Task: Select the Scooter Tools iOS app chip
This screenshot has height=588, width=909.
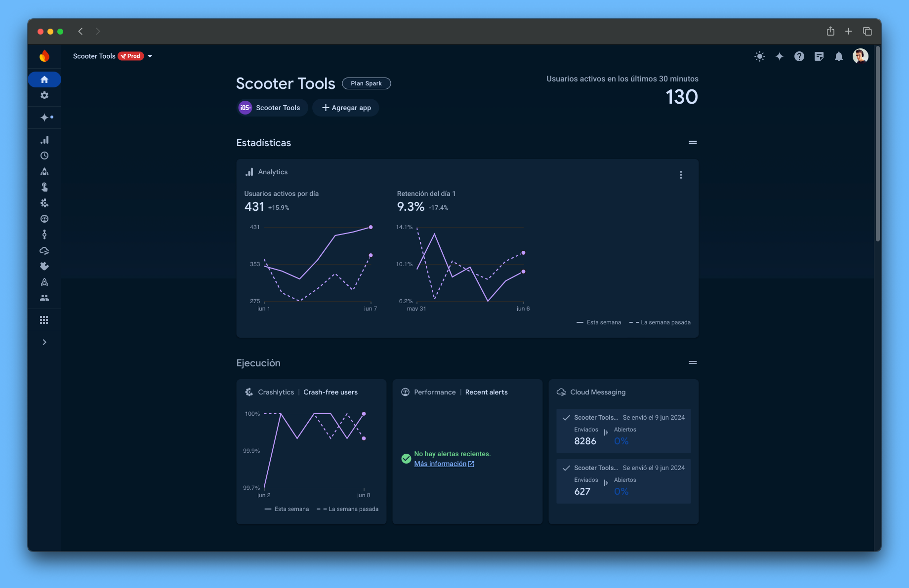Action: tap(271, 108)
